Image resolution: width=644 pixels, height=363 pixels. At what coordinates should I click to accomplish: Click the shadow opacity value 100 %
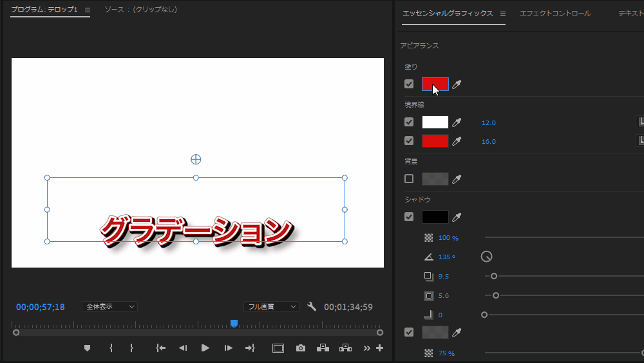coord(448,238)
